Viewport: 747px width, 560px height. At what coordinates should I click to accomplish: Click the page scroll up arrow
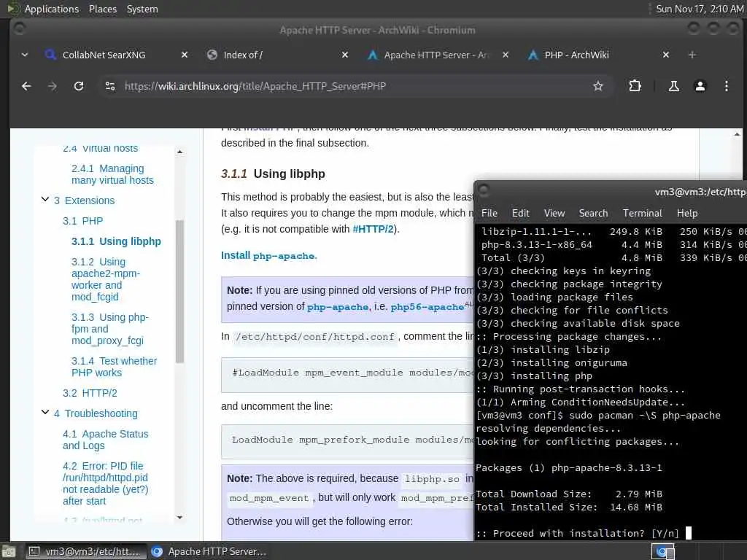click(737, 134)
